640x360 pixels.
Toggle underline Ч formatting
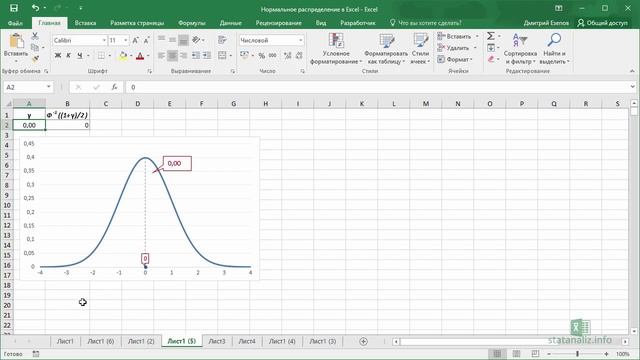point(80,56)
